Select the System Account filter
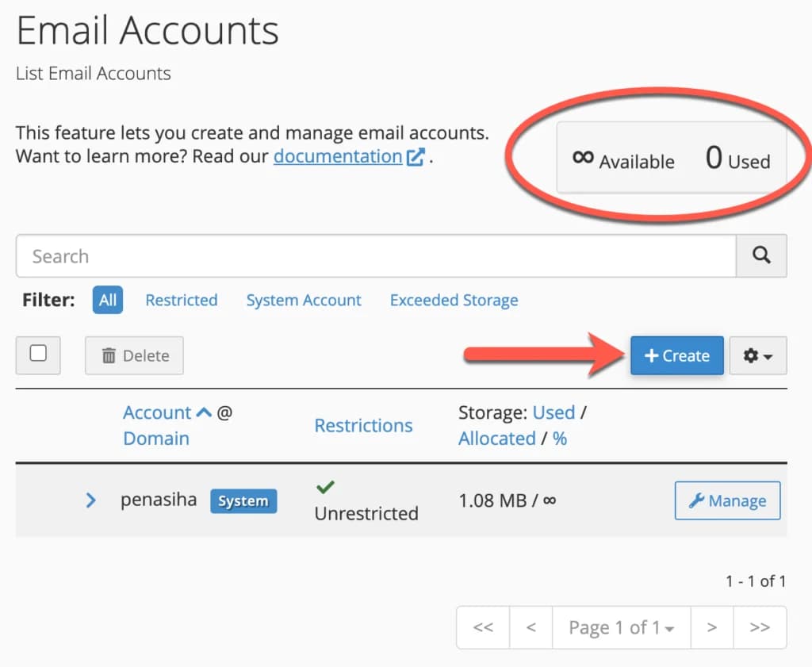Image resolution: width=812 pixels, height=667 pixels. [x=304, y=300]
